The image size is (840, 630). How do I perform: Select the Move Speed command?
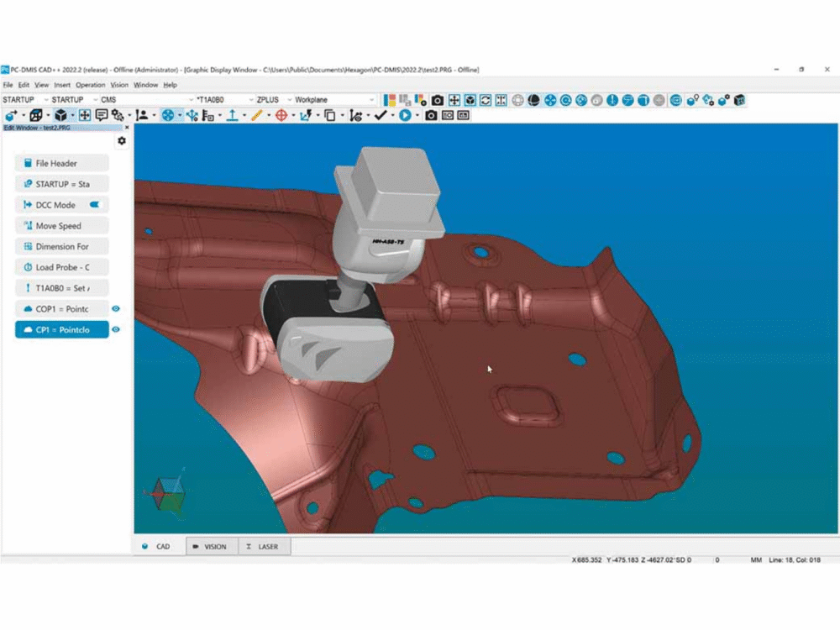pos(61,225)
